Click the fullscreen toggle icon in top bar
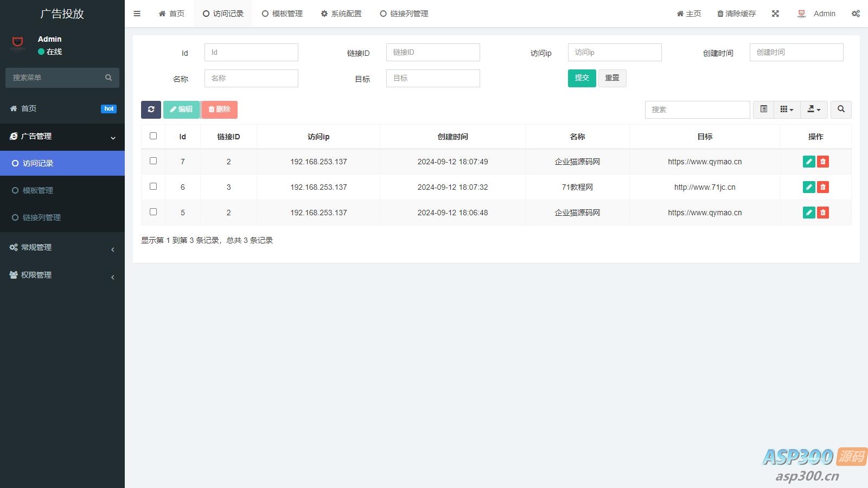Screen dimensions: 868x488 click(775, 14)
